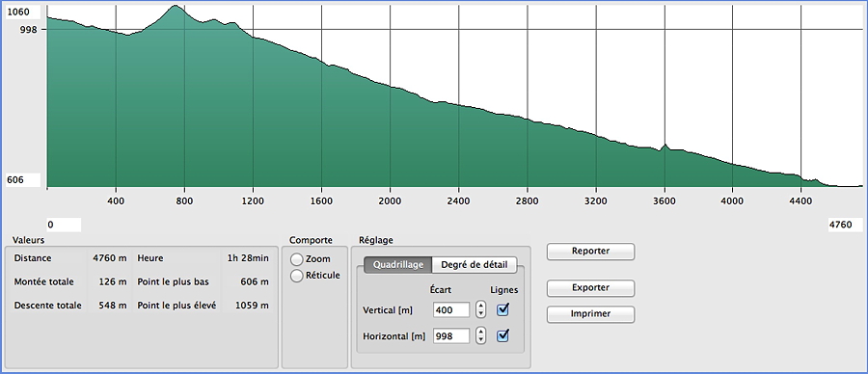Click the Vertical spacing field showing 400
This screenshot has width=868, height=374.
point(451,309)
